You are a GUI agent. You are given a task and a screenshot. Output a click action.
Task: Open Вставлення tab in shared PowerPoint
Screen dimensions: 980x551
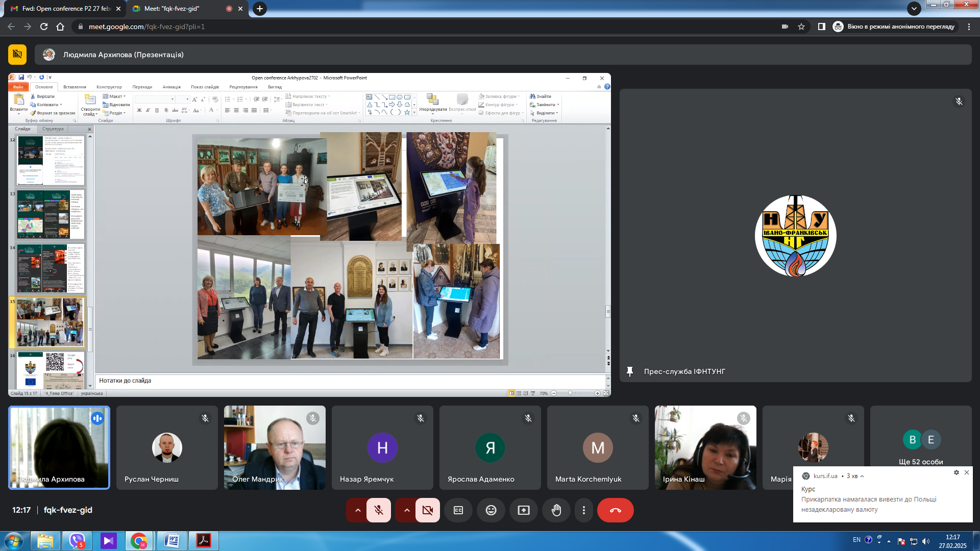pyautogui.click(x=75, y=87)
